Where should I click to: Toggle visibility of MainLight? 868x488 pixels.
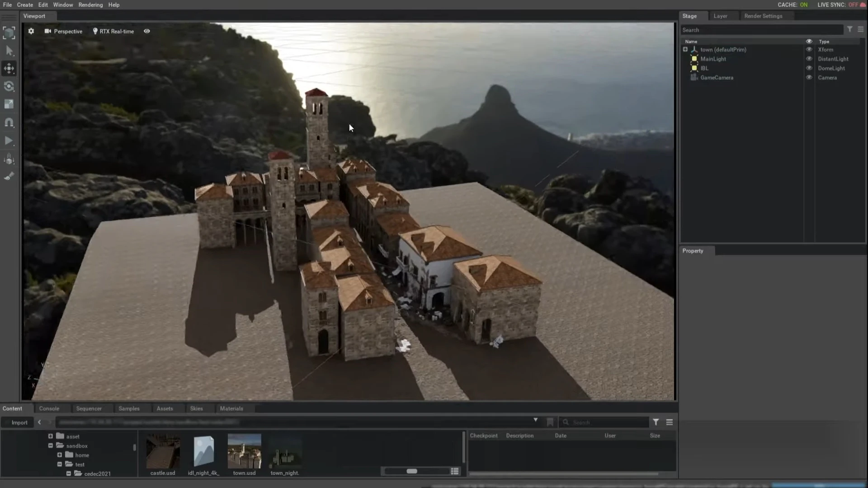[x=809, y=59]
